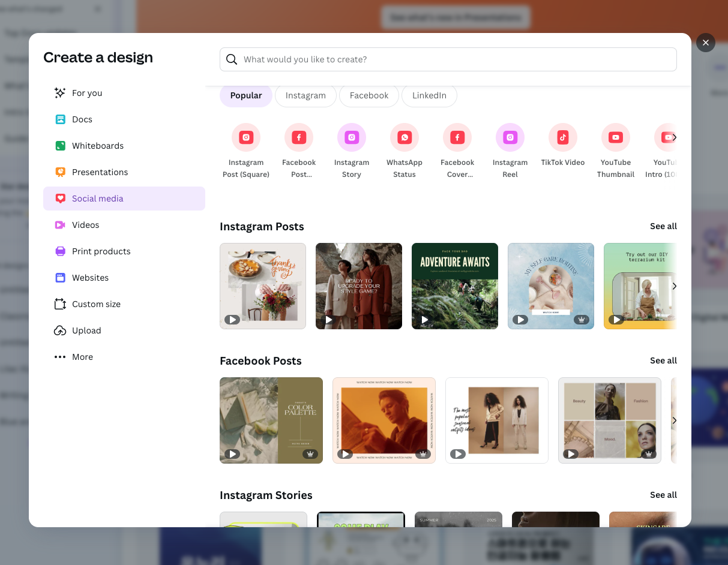Create an Instagram Story design
This screenshot has width=728, height=565.
(x=352, y=151)
